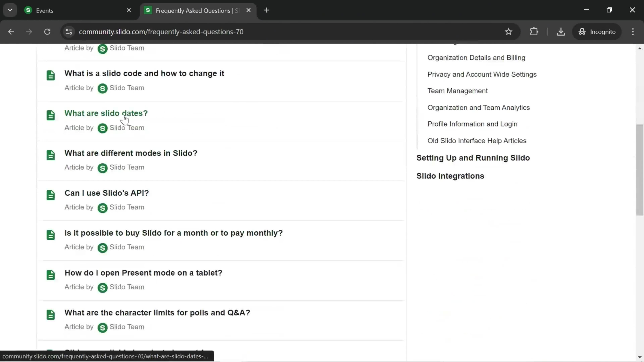The width and height of the screenshot is (644, 362).
Task: Click document icon beside slido dates article
Action: (50, 115)
